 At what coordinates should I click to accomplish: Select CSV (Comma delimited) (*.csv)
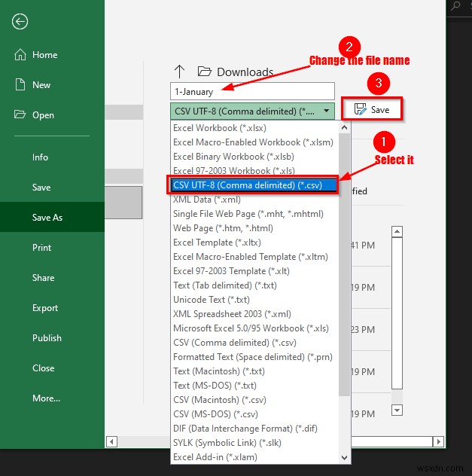click(x=254, y=343)
